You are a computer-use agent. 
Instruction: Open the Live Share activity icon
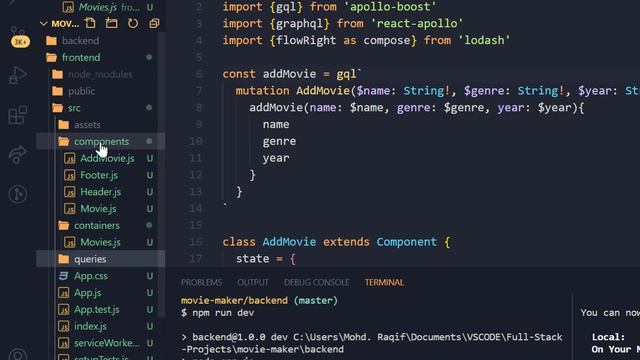pyautogui.click(x=18, y=155)
